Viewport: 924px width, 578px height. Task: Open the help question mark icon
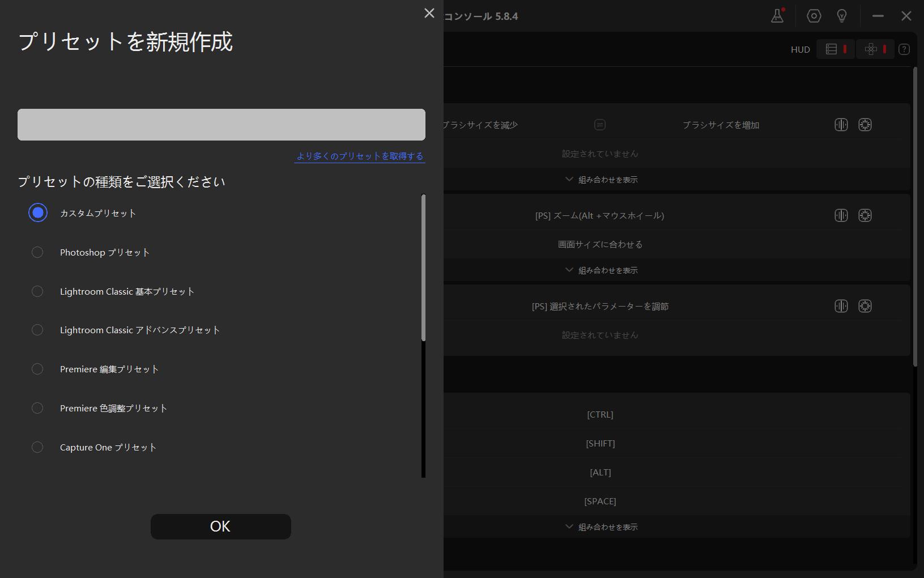tap(904, 49)
